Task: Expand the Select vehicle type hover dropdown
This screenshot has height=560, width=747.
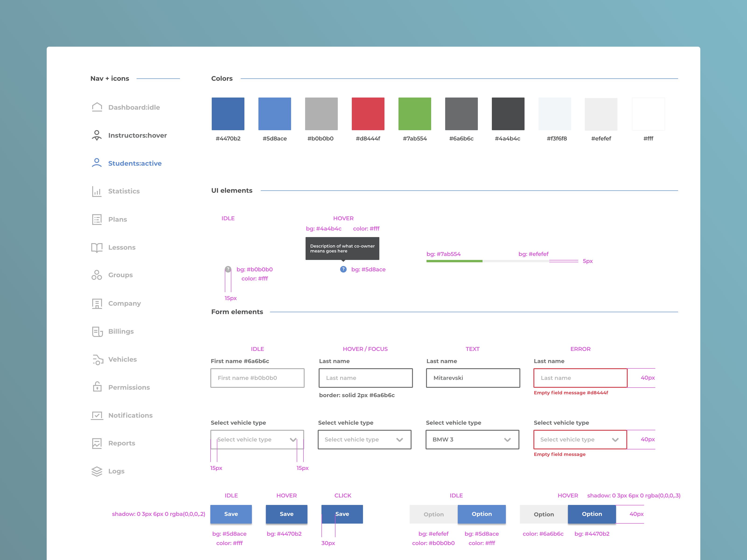Action: (x=400, y=439)
